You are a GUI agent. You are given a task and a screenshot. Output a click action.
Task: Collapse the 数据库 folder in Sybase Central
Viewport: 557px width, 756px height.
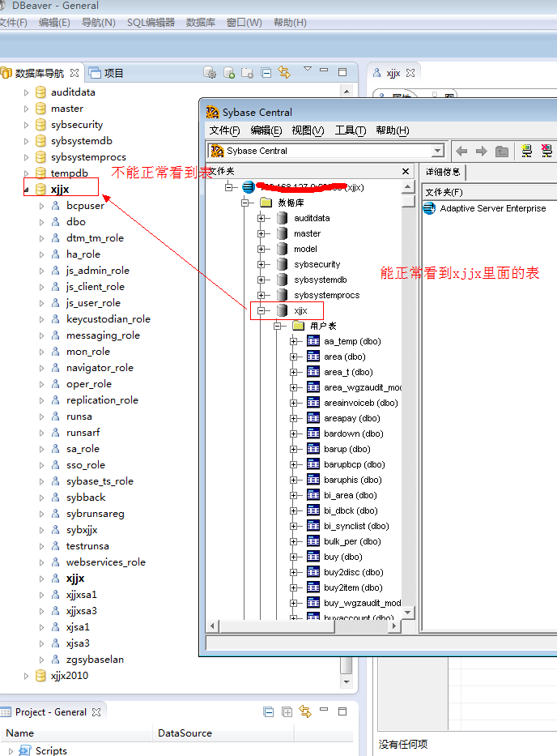click(x=244, y=203)
